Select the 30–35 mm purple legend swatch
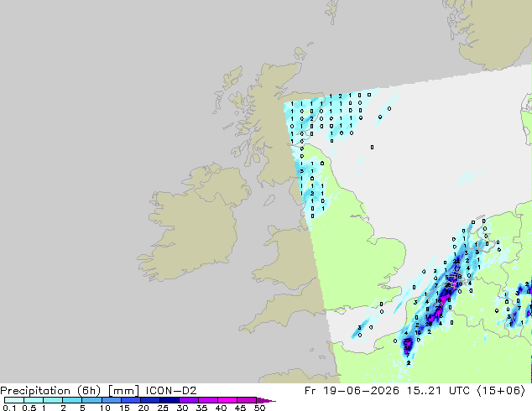Viewport: 532px width, 411px height. pos(188,400)
